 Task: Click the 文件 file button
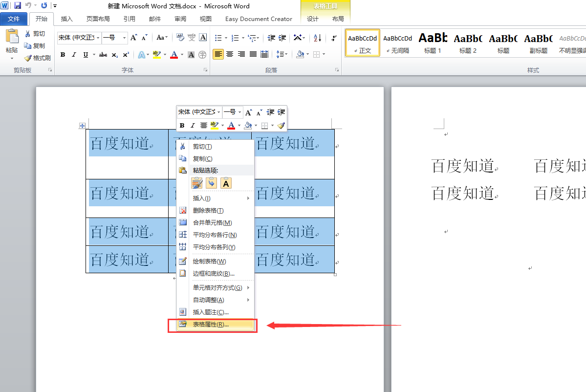pos(14,19)
